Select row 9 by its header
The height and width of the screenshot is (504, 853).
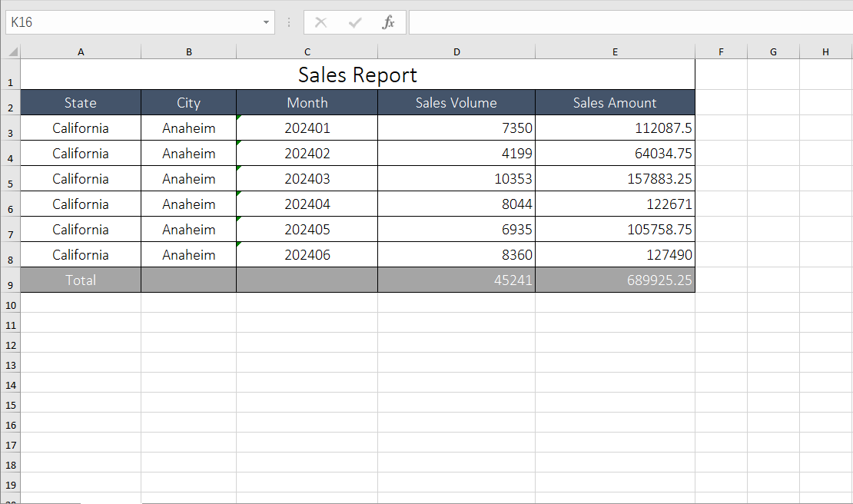(x=10, y=283)
